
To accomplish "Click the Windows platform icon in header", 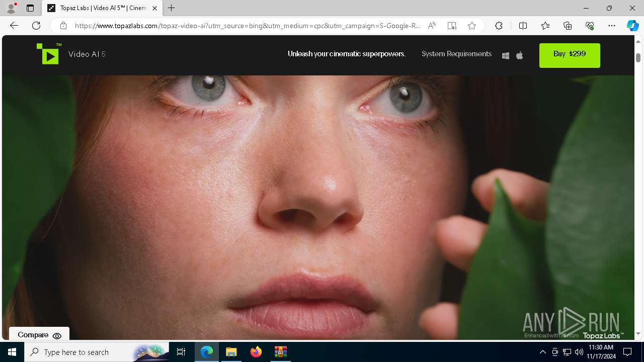I will click(x=506, y=56).
